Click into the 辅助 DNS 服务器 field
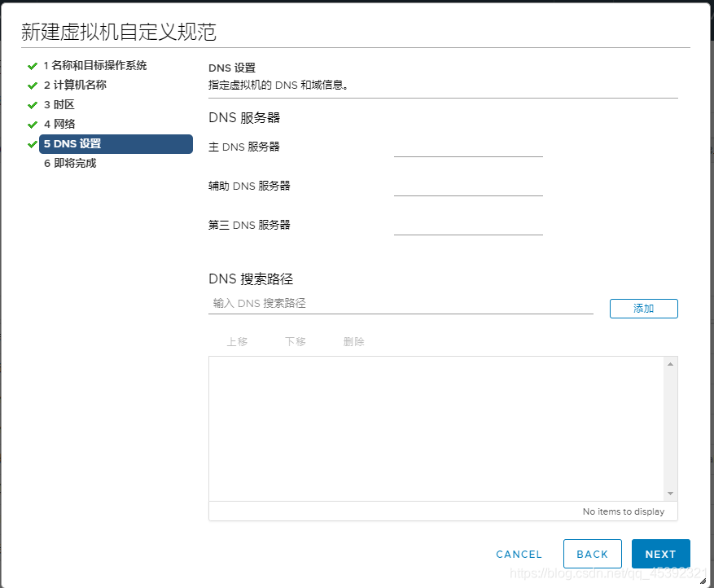714x588 pixels. tap(468, 186)
